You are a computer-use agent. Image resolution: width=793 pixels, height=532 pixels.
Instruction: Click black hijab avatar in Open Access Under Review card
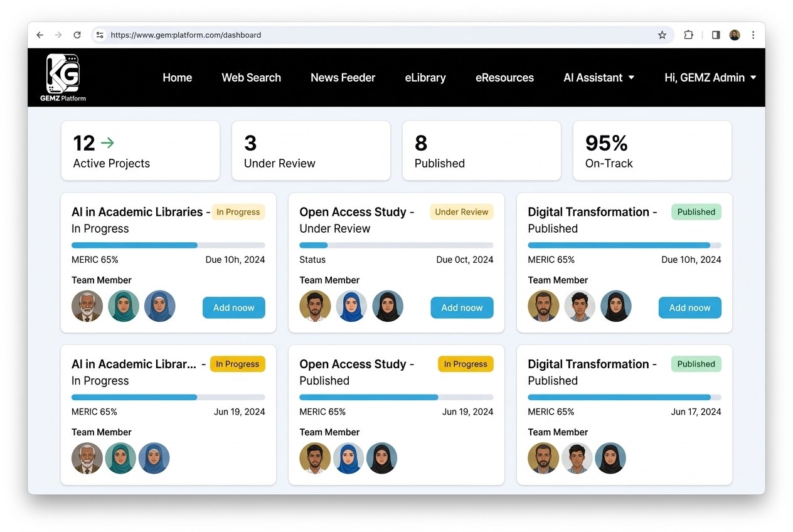click(388, 306)
